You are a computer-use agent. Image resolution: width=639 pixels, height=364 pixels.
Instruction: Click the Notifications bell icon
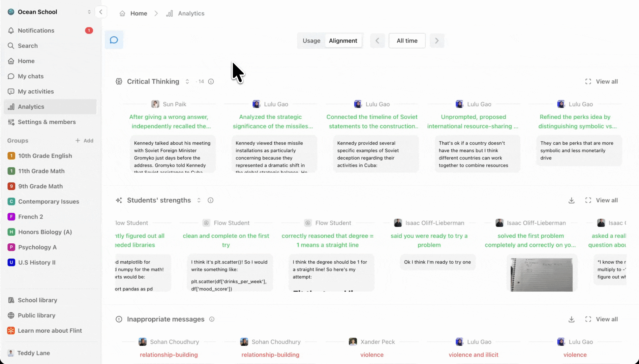pyautogui.click(x=11, y=31)
